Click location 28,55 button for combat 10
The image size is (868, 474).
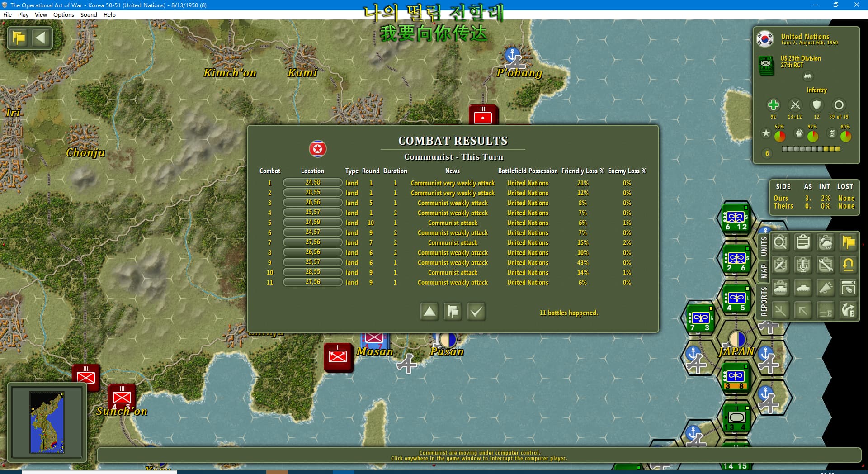tap(312, 272)
